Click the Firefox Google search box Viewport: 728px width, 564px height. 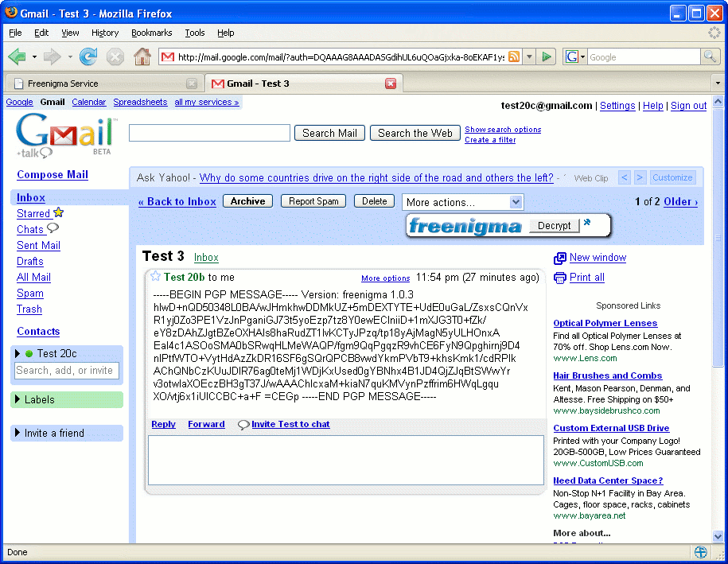point(644,57)
